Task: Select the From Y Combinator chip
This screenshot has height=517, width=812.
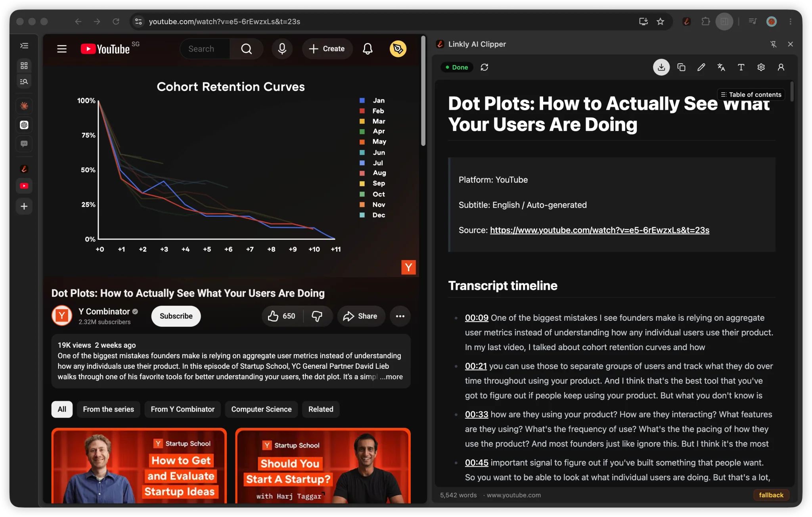Action: point(182,409)
